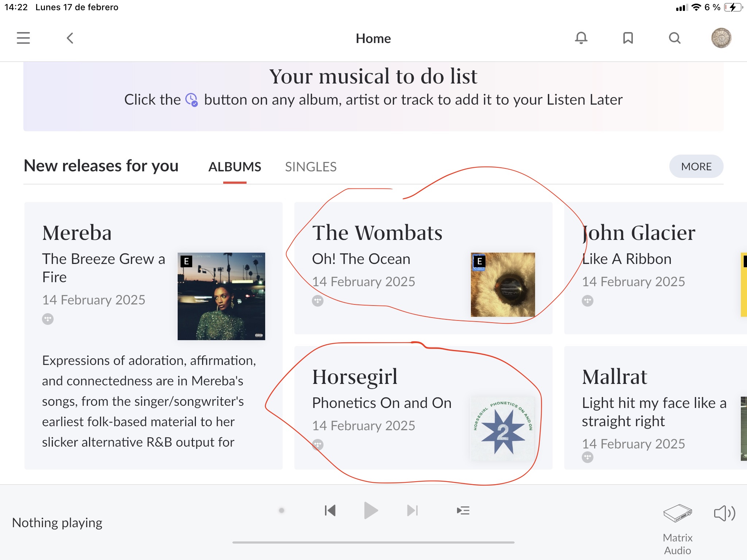
Task: Click the TIDAL badge under Horsegirl date
Action: [x=318, y=445]
